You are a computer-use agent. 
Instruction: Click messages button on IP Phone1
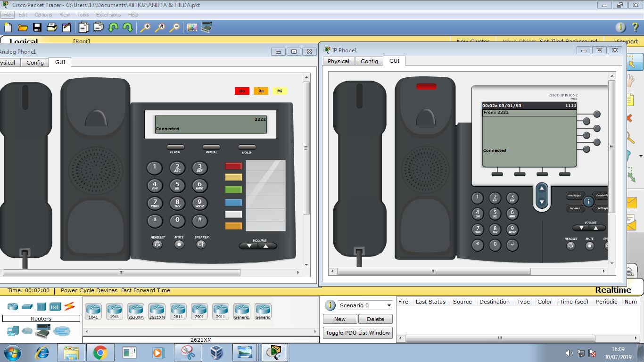pos(575,195)
